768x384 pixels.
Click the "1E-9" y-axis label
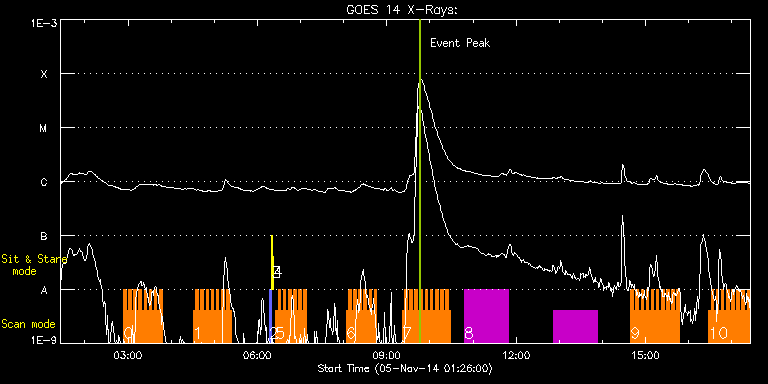44,339
